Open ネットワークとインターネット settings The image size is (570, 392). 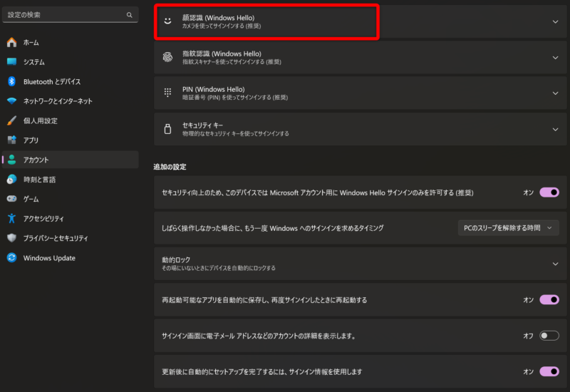[57, 101]
